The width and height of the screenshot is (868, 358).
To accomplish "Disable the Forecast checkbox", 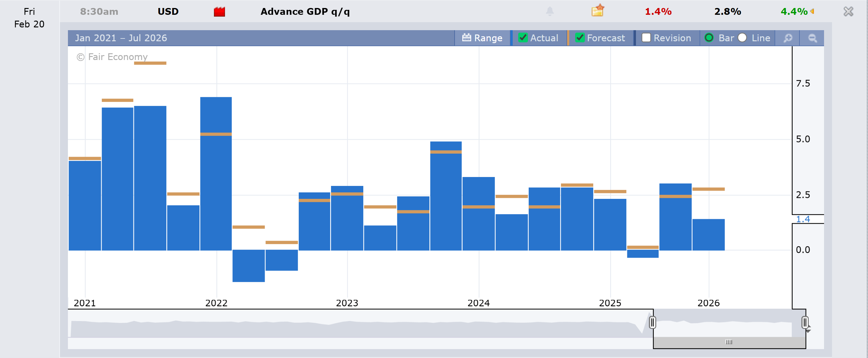I will point(580,38).
